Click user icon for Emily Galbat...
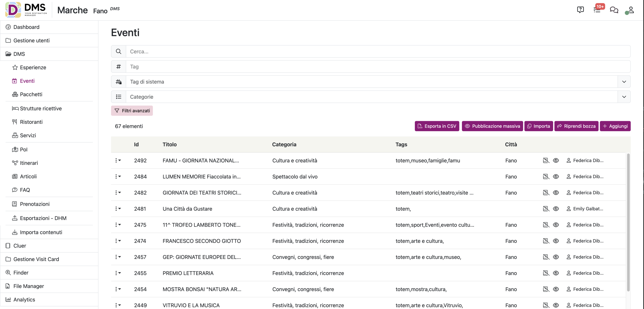Viewport: 644px width, 309px height. [x=569, y=209]
